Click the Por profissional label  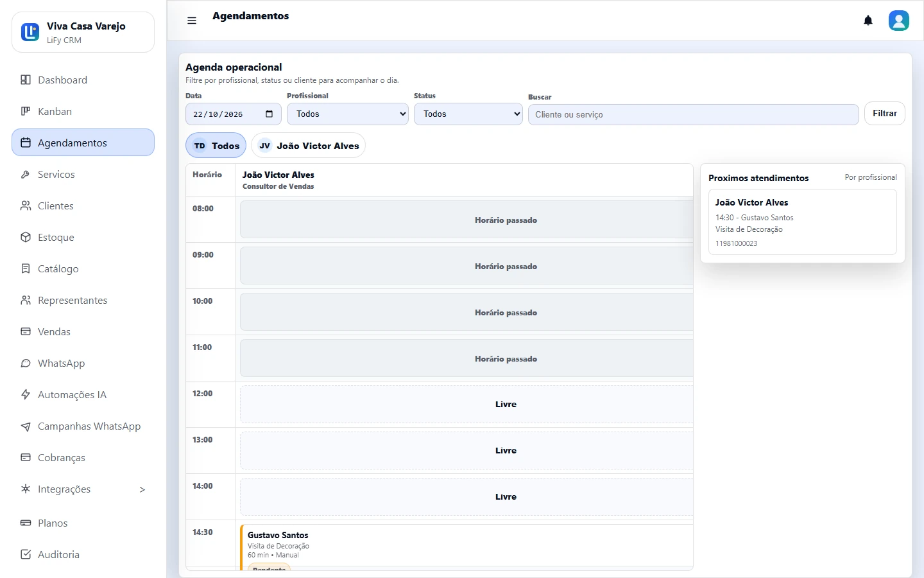point(871,177)
